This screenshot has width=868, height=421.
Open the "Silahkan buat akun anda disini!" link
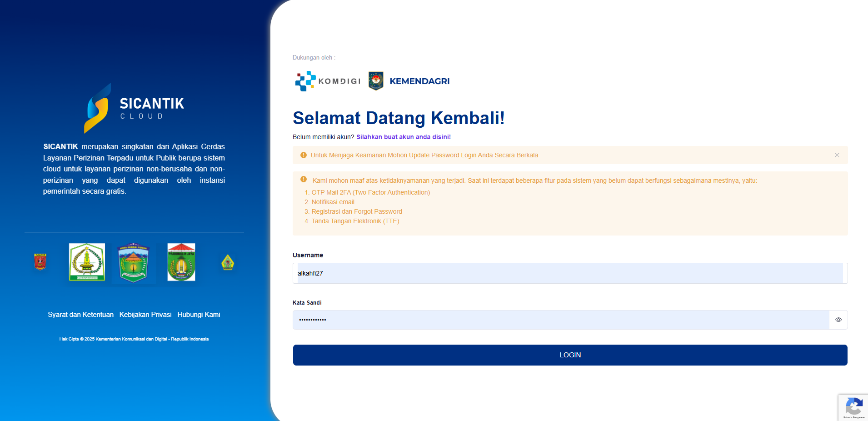pos(403,137)
